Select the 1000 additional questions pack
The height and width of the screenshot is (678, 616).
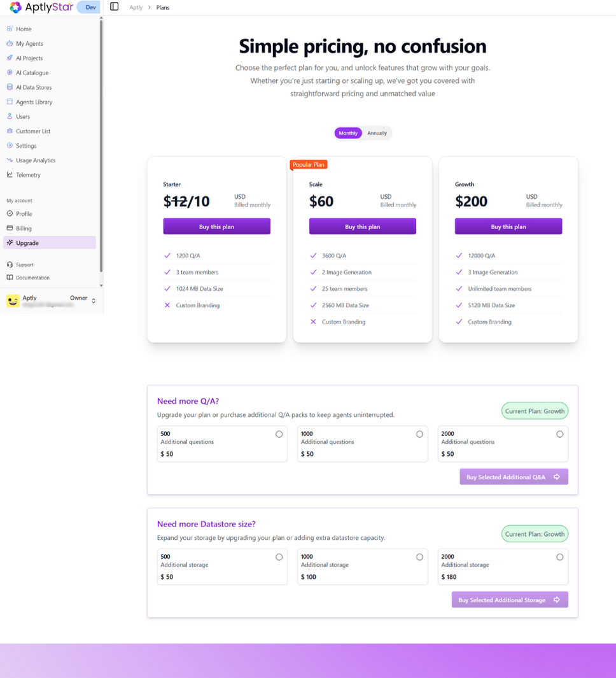tap(419, 433)
